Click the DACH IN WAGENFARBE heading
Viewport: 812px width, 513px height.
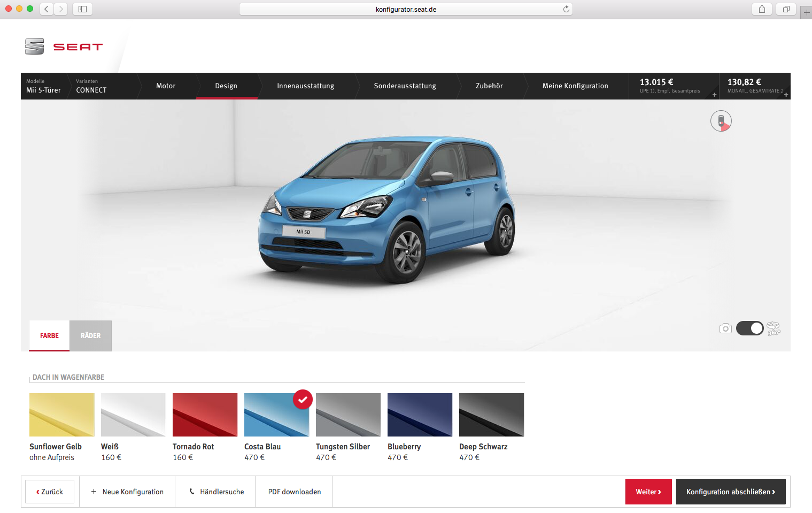(x=68, y=377)
